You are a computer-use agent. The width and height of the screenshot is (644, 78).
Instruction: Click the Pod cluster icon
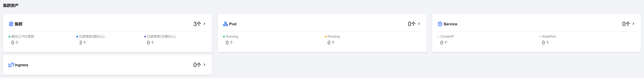click(x=225, y=24)
